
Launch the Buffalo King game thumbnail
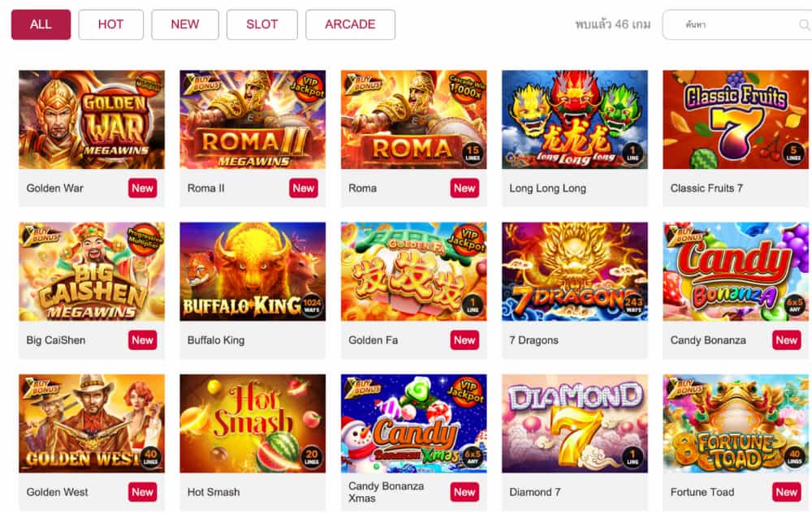tap(253, 271)
